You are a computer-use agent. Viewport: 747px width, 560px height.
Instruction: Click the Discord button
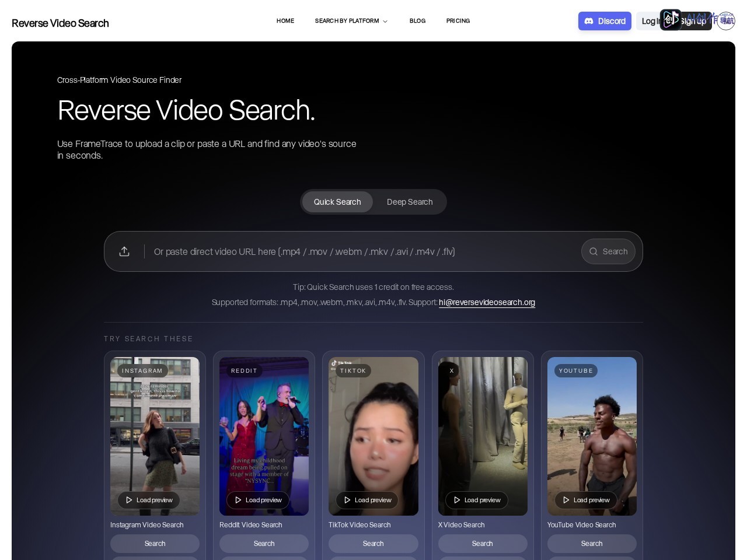click(x=605, y=21)
